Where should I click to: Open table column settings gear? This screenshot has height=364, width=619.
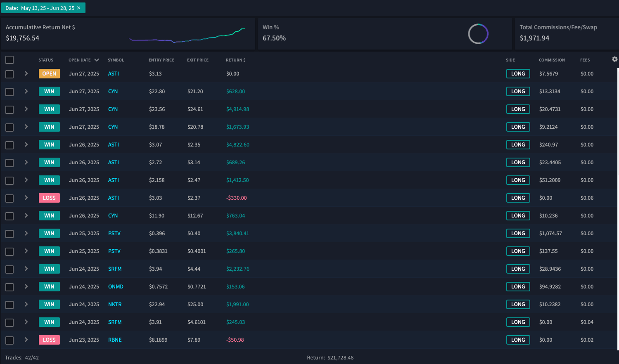coord(614,59)
